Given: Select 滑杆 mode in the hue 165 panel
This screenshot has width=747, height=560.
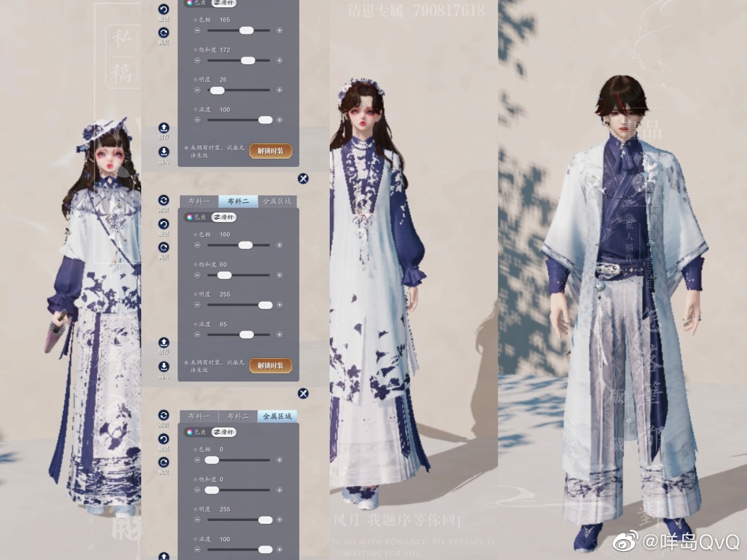Looking at the screenshot, I should click(224, 3).
